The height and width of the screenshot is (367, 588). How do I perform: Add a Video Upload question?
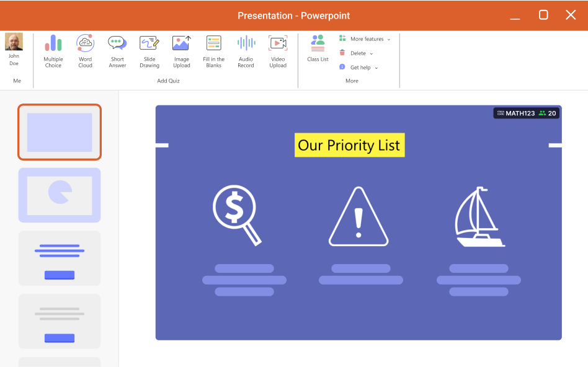coord(278,51)
